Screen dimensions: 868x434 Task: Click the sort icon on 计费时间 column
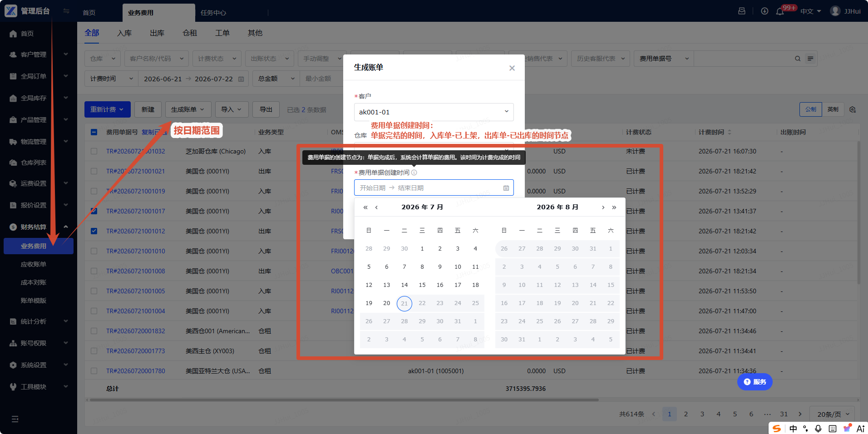(730, 132)
